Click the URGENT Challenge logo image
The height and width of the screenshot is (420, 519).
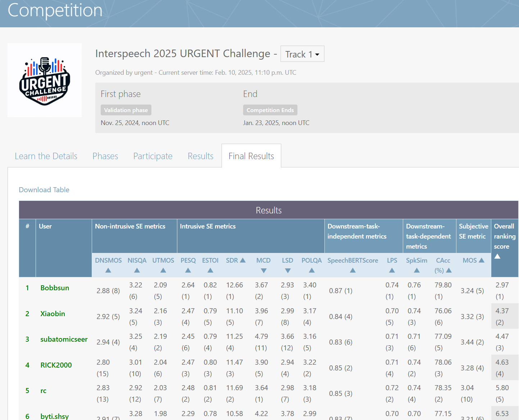(x=45, y=80)
